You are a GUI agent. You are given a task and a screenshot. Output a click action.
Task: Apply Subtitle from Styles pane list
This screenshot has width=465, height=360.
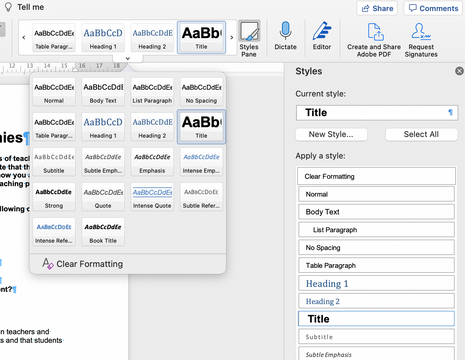click(x=376, y=337)
